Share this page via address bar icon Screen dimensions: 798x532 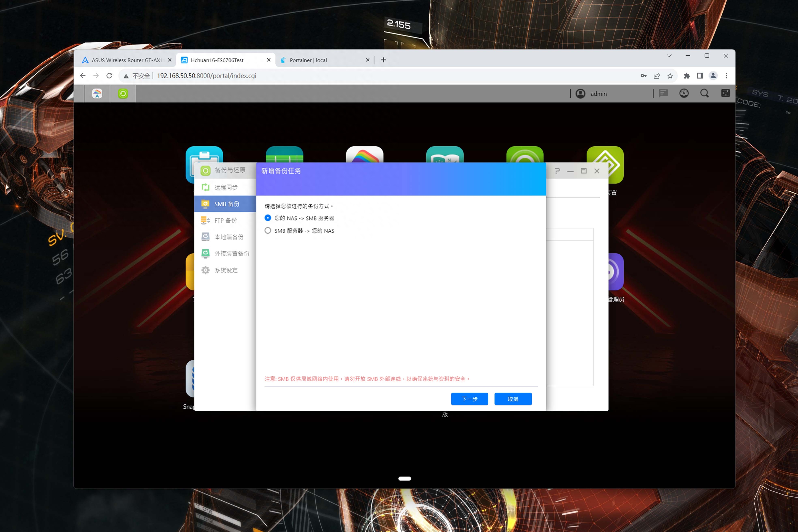click(x=657, y=76)
